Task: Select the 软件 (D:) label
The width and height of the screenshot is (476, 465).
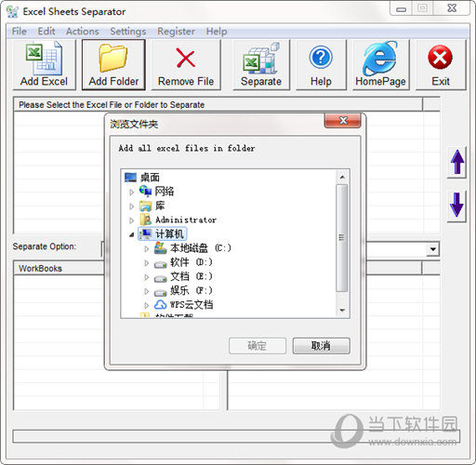Action: click(x=192, y=262)
